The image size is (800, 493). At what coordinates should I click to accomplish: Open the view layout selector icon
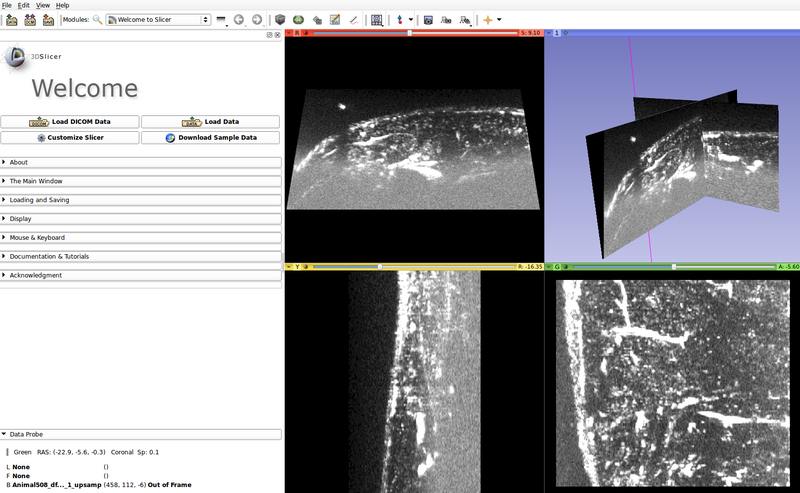click(x=376, y=19)
